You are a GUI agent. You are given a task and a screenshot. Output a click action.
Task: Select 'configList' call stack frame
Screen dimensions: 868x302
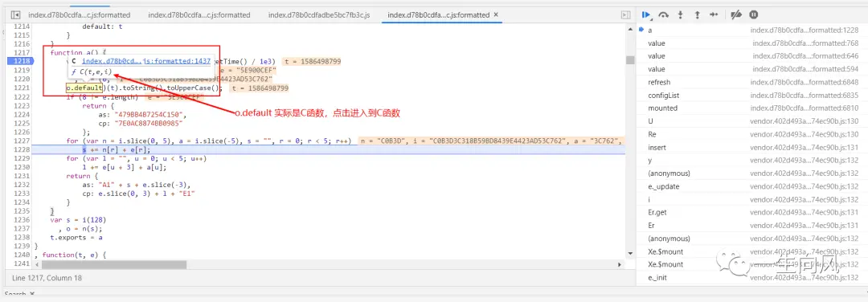(x=751, y=95)
